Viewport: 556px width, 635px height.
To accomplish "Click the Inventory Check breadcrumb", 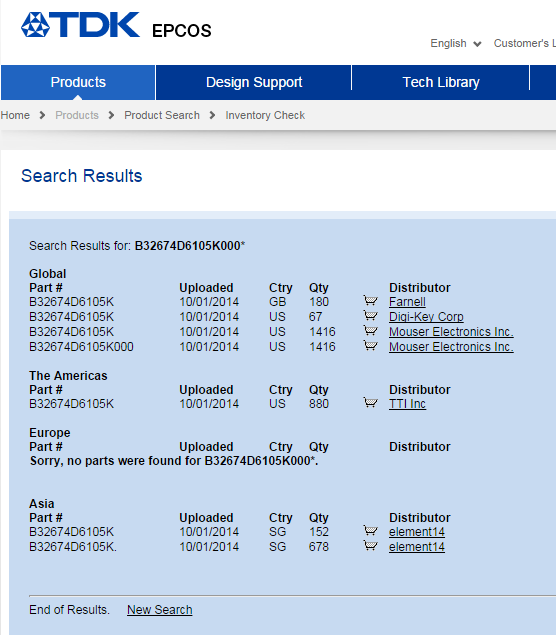I will coord(265,115).
